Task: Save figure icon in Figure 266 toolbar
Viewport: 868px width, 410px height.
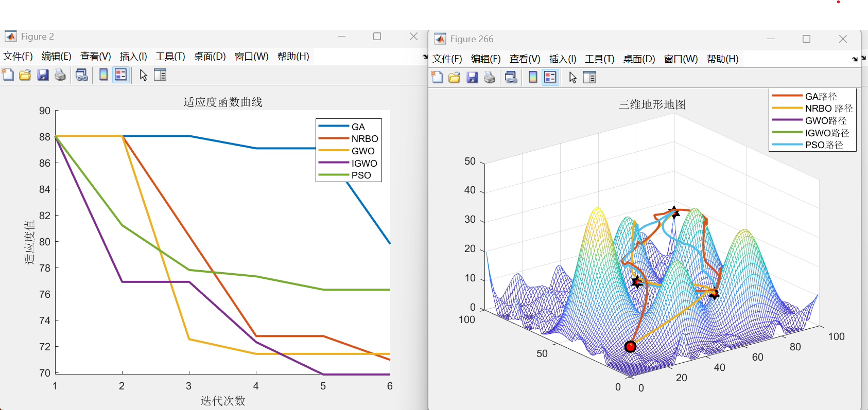Action: (472, 78)
